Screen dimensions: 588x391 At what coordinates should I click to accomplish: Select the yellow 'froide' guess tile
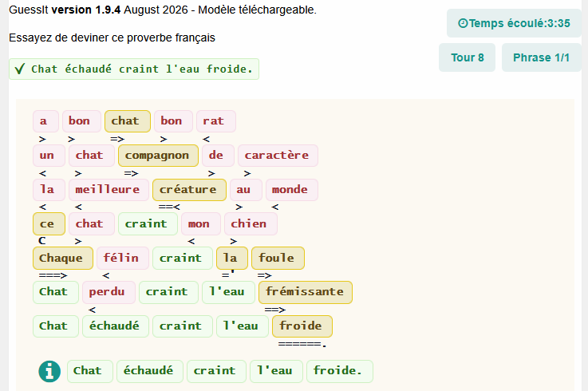(x=302, y=326)
